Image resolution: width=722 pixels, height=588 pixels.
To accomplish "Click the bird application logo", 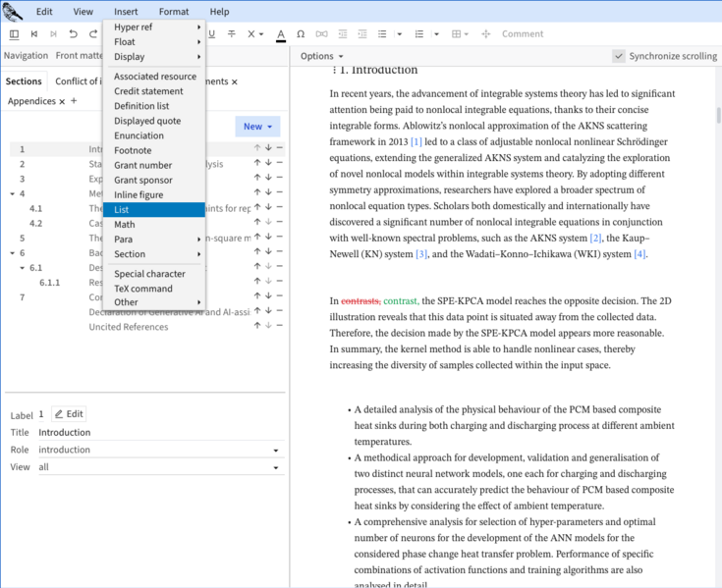I will pos(12,12).
